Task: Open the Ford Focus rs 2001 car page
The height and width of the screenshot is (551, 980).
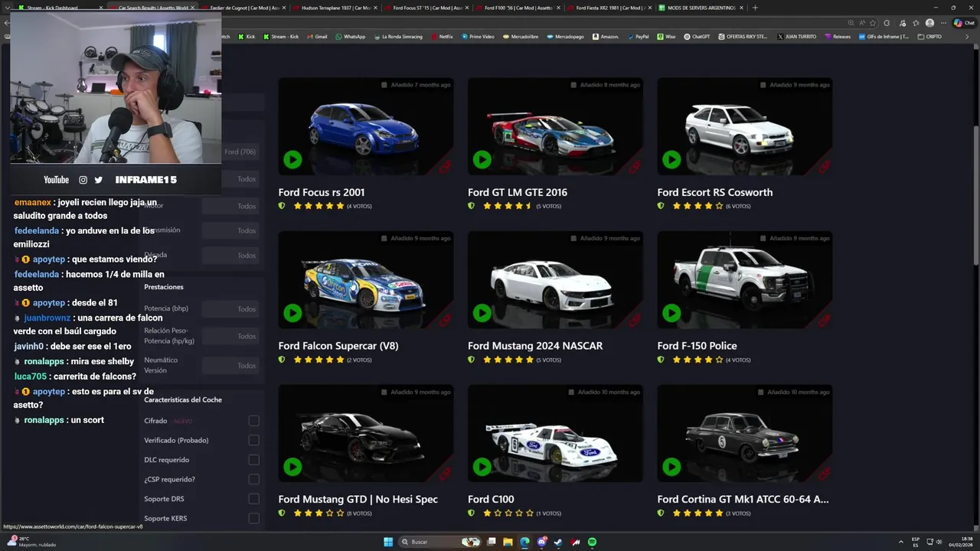Action: tap(322, 192)
